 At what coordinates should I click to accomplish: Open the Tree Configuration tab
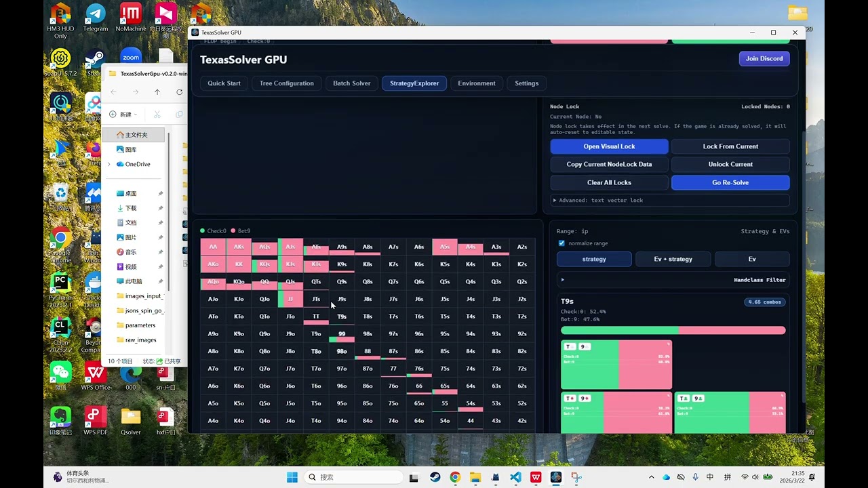pos(287,83)
